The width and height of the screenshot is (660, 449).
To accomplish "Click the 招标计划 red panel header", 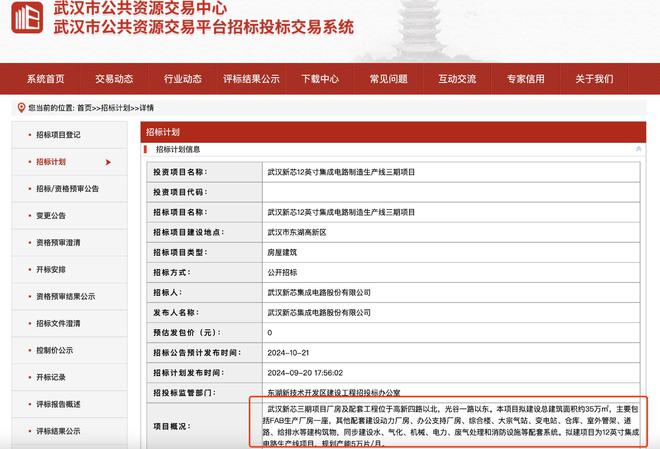I will point(393,132).
